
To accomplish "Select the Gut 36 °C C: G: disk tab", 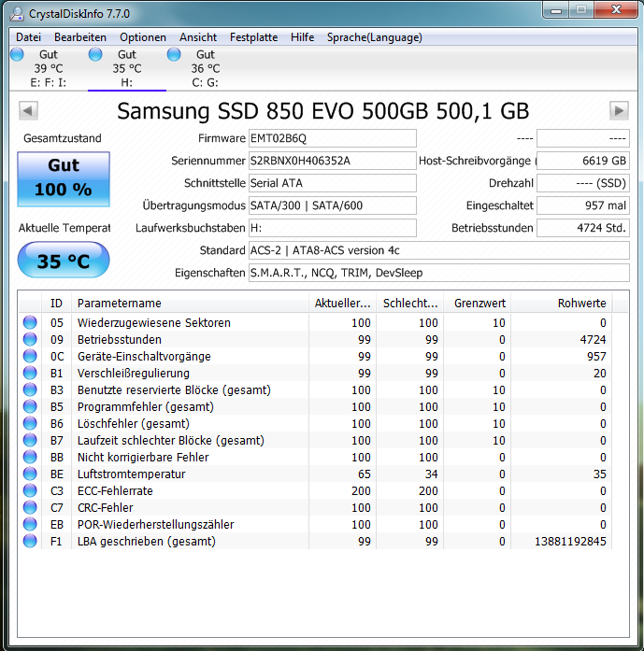I will (206, 68).
